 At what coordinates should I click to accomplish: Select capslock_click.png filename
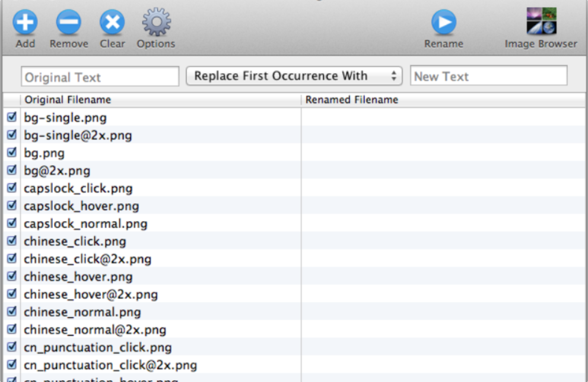tap(78, 188)
